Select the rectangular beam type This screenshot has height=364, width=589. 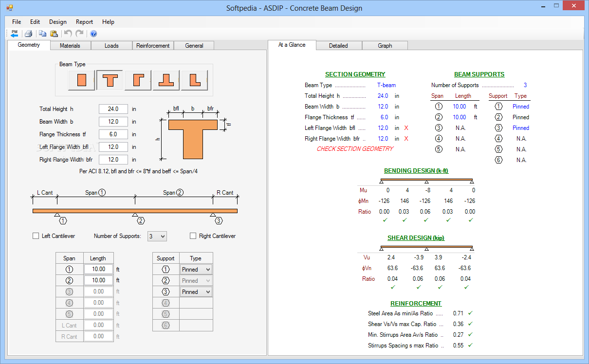[x=81, y=80]
